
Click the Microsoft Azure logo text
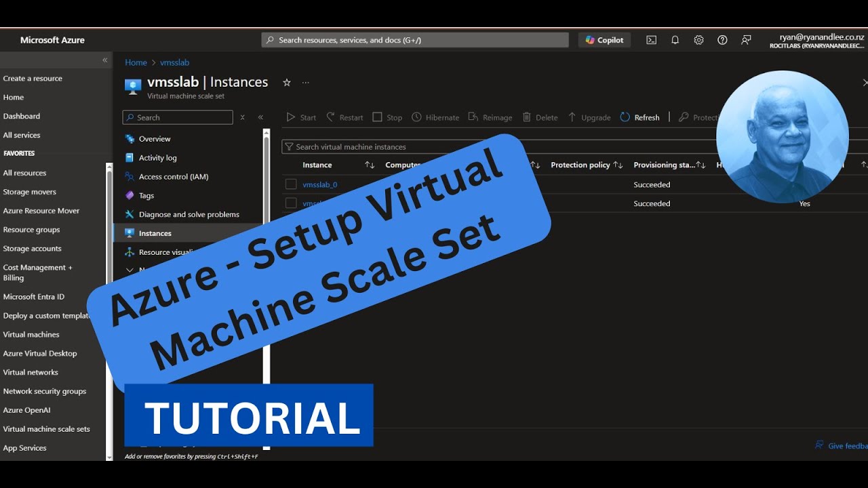[x=52, y=40]
